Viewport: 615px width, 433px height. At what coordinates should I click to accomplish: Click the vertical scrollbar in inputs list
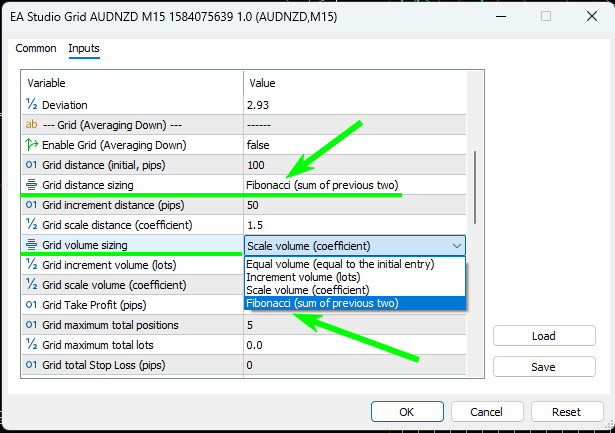pyautogui.click(x=475, y=200)
